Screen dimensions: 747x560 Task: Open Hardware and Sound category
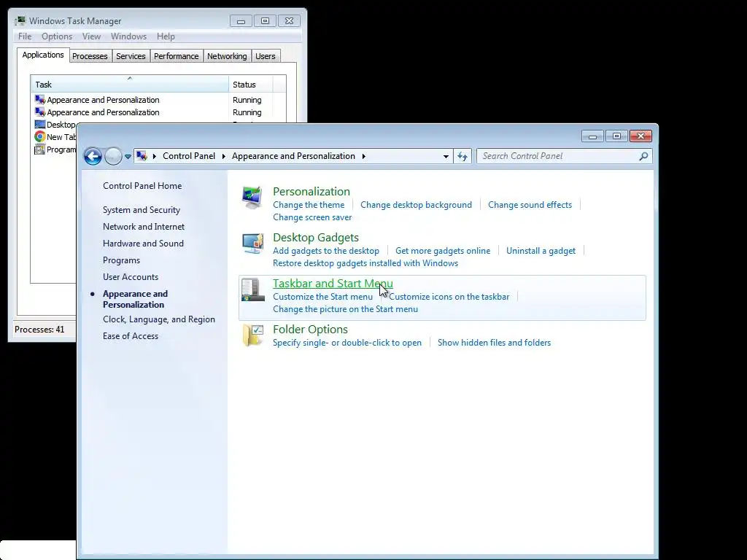pos(144,244)
